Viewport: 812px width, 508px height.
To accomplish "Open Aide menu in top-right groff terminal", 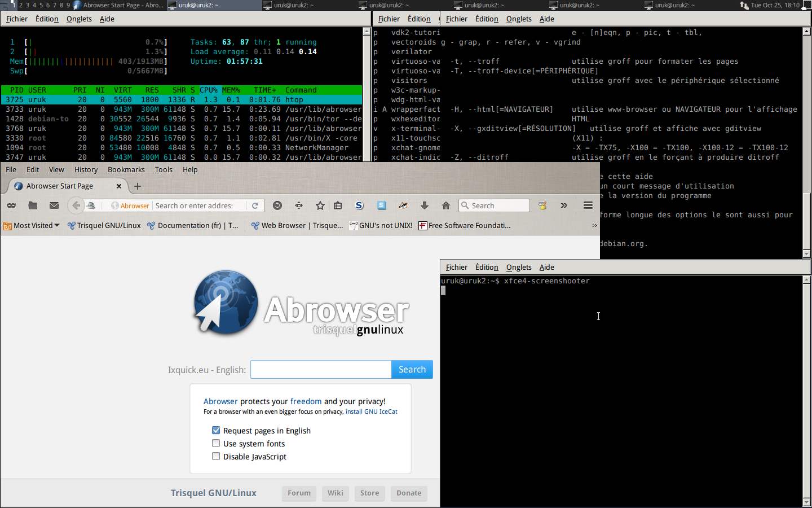I will point(546,19).
